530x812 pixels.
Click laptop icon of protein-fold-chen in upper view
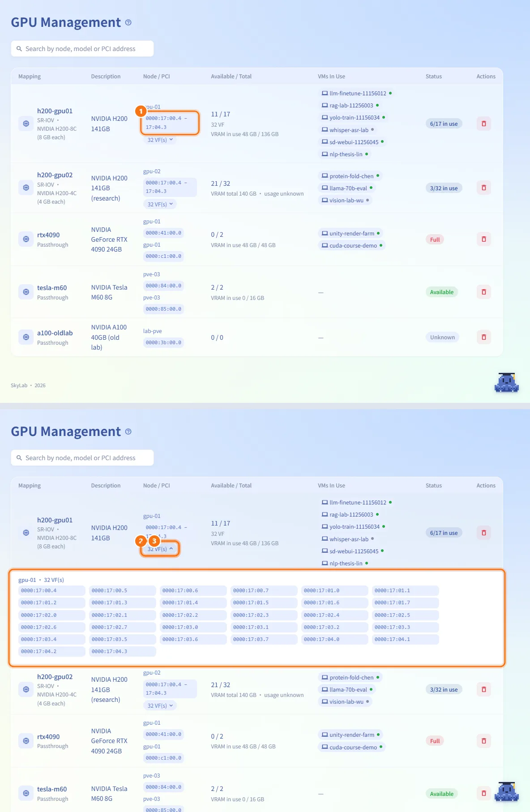tap(325, 176)
